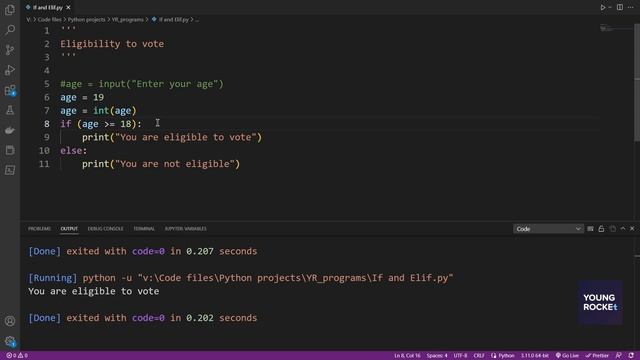Open the run button dropdown arrow
The width and height of the screenshot is (640, 360).
(x=610, y=7)
